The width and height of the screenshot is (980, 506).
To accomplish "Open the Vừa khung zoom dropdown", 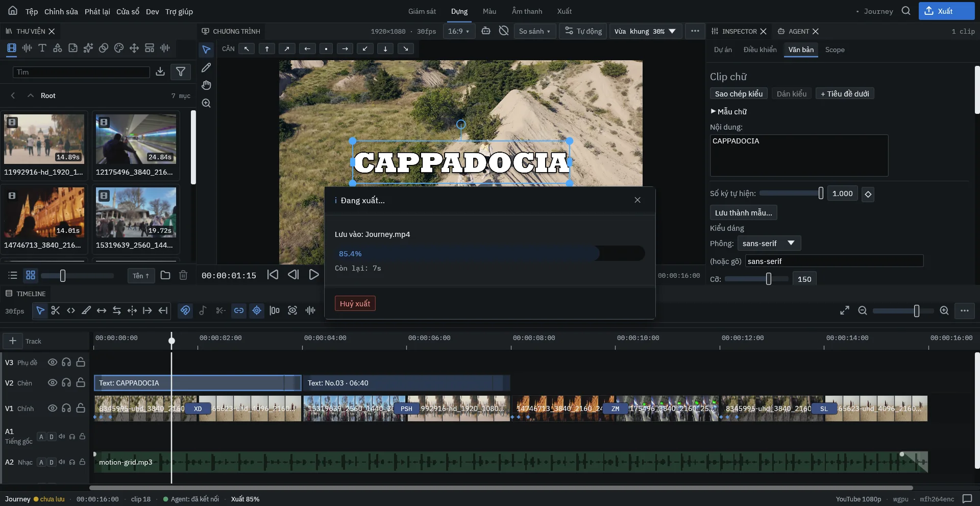I will click(645, 31).
